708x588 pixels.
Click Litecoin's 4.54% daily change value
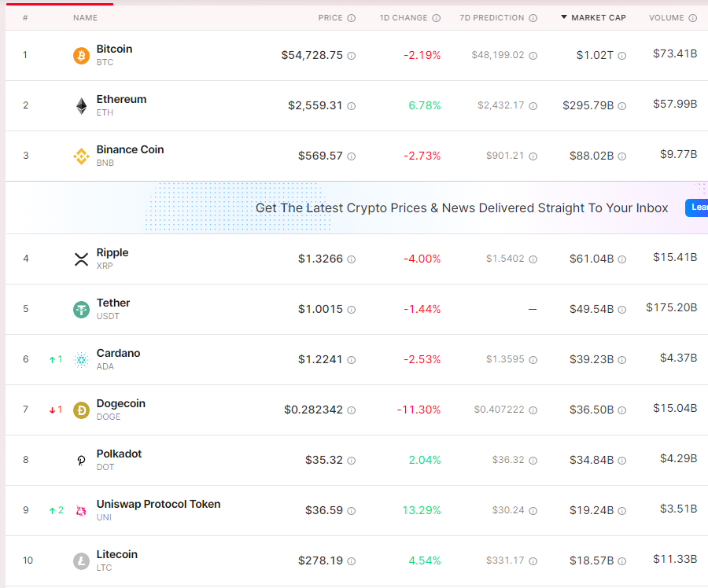pos(425,560)
